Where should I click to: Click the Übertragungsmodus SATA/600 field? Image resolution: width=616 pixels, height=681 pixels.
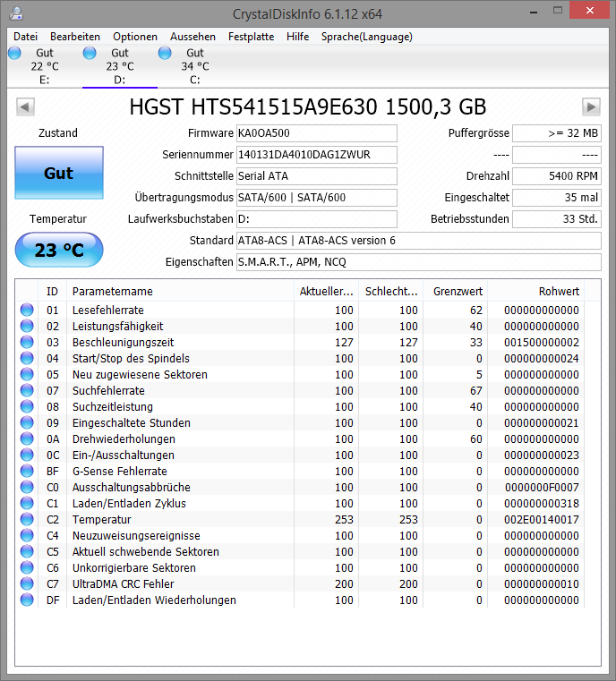pos(317,198)
